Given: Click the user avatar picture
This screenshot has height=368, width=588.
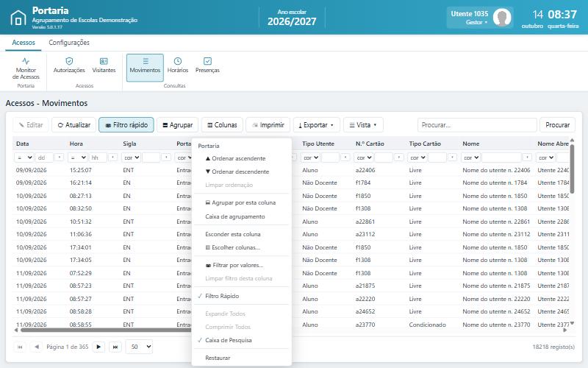Looking at the screenshot, I should click(x=502, y=17).
